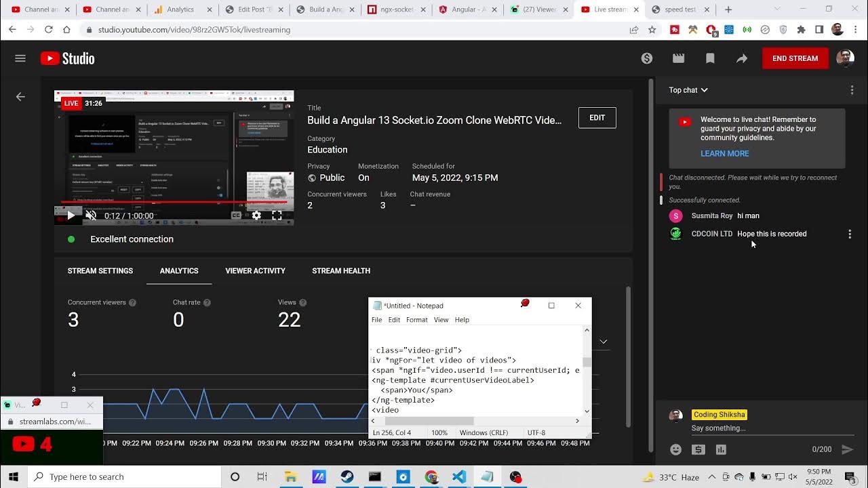Toggle closed captions on preview player
868x488 pixels.
coord(236,216)
